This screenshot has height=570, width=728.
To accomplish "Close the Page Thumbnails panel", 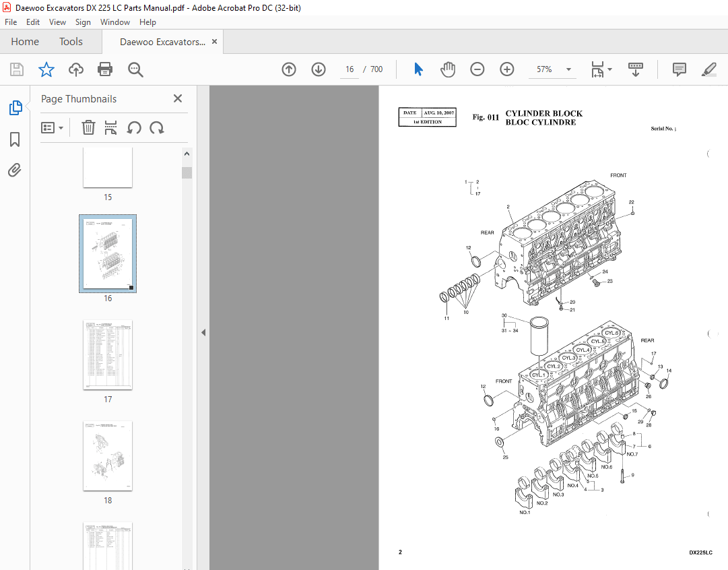I will tap(177, 98).
